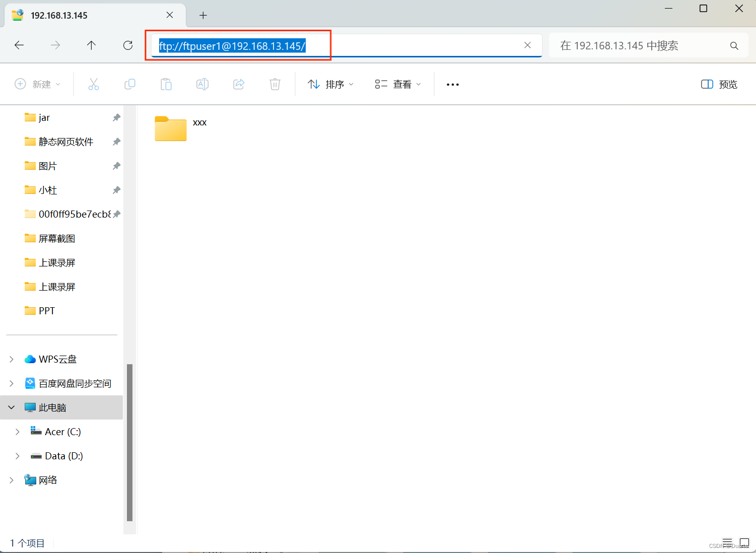Image resolution: width=756 pixels, height=553 pixels.
Task: Select Data (D:) drive
Action: coord(56,456)
